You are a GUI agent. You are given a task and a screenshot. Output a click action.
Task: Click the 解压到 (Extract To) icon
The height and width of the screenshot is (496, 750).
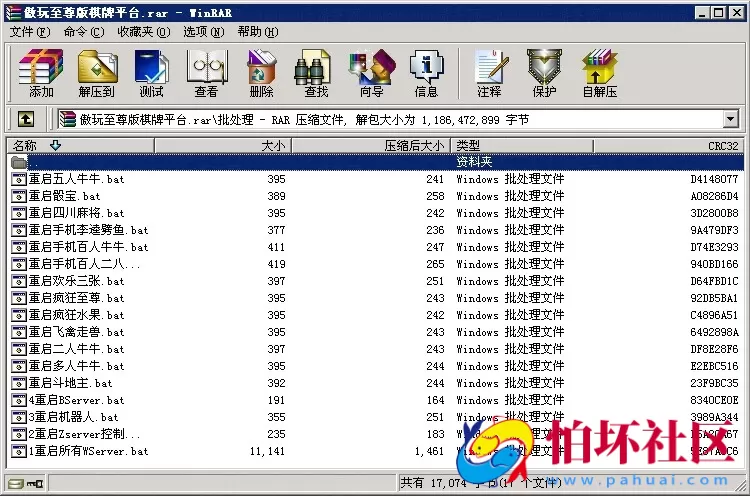(97, 73)
